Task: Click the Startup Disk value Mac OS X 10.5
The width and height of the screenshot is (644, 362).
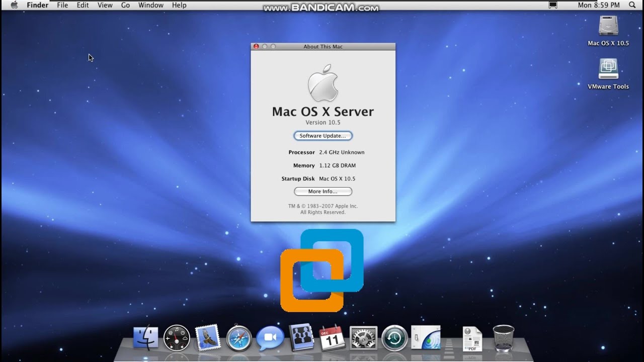Action: [337, 178]
